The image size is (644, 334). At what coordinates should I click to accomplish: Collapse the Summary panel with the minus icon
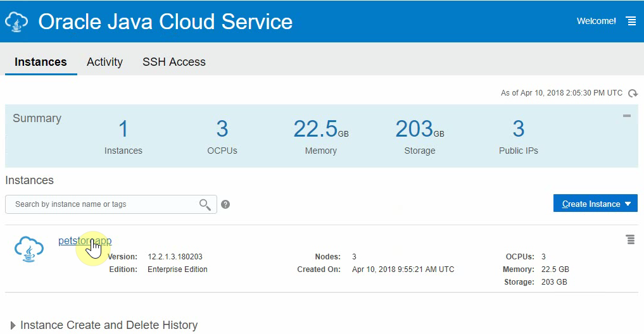(x=627, y=116)
